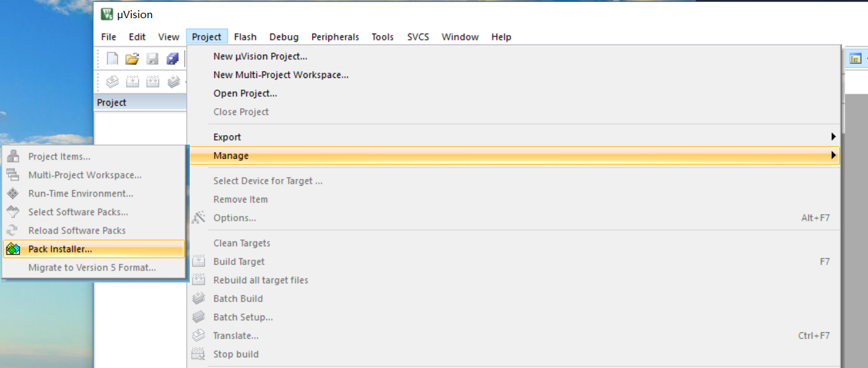
Task: Select Batch Setup... entry
Action: click(515, 317)
